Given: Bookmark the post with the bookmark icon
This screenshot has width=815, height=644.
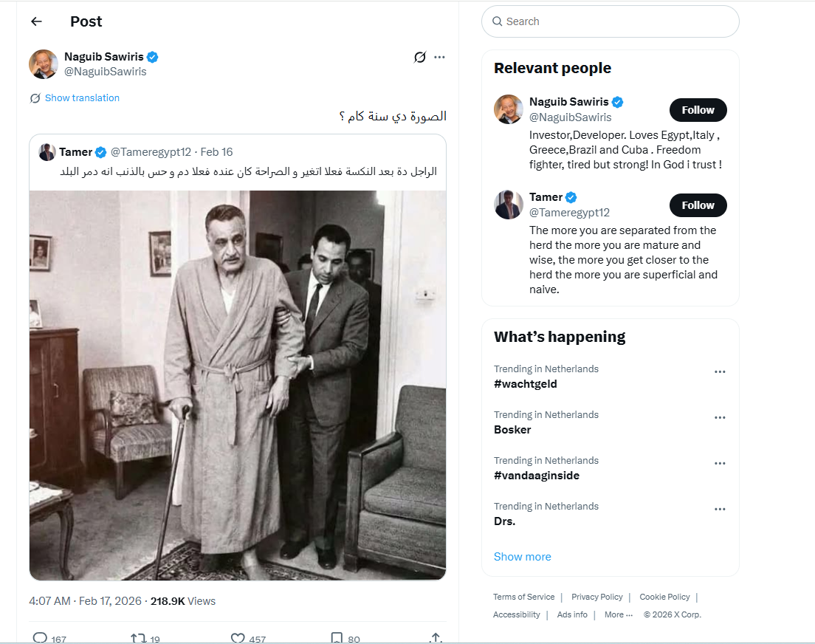Looking at the screenshot, I should (x=337, y=637).
